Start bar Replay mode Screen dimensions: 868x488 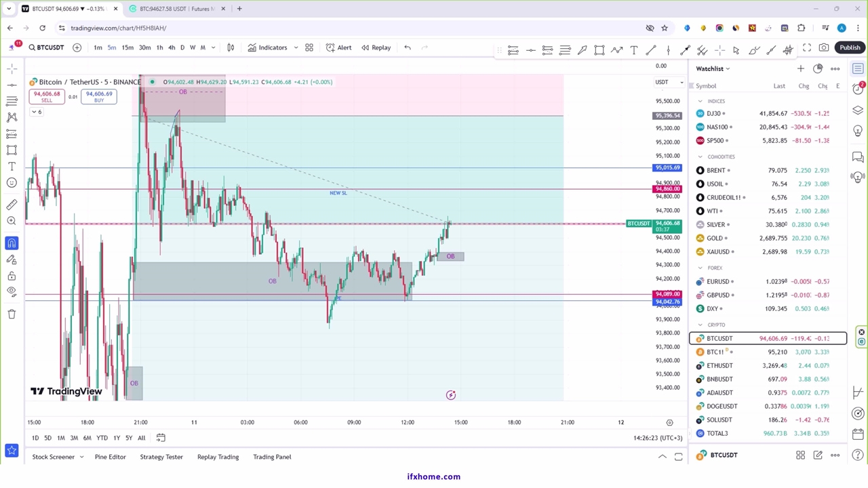376,47
